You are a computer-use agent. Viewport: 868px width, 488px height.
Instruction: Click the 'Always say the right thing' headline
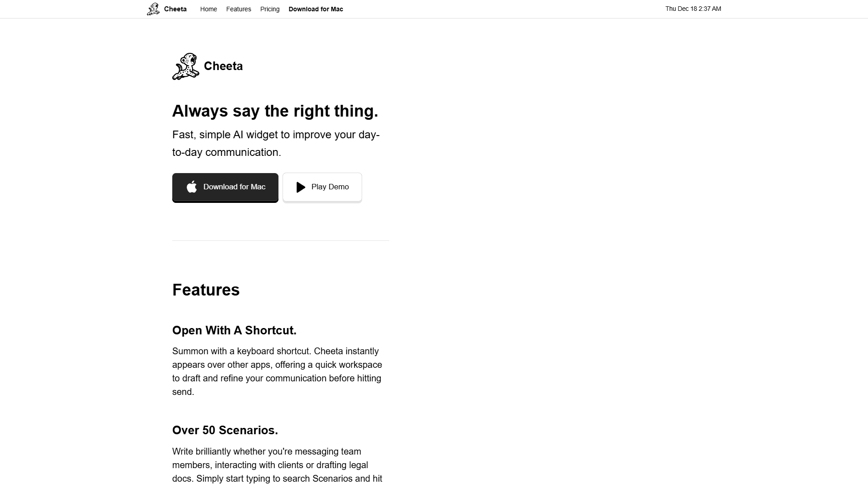click(275, 111)
